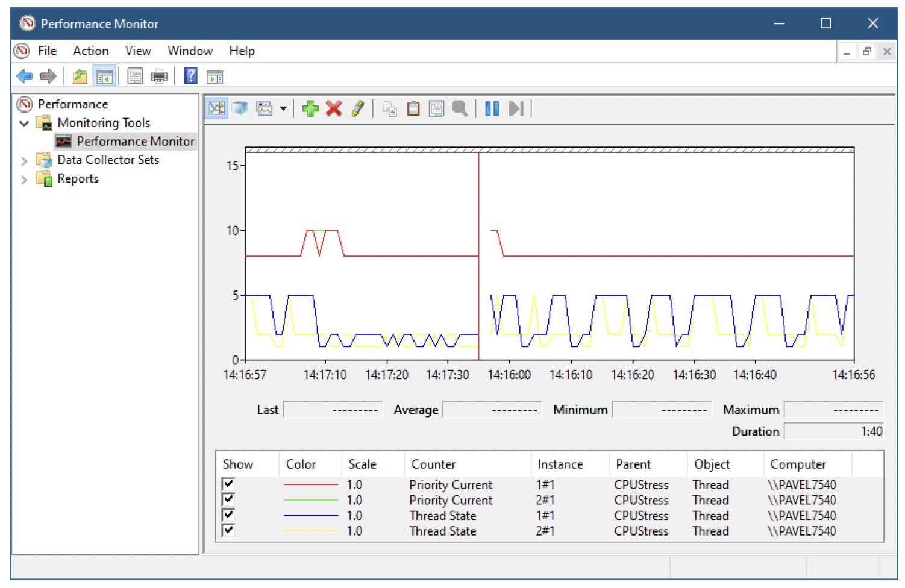Click Update Data step-forward icon
Image resolution: width=905 pixels, height=588 pixels.
tap(516, 108)
